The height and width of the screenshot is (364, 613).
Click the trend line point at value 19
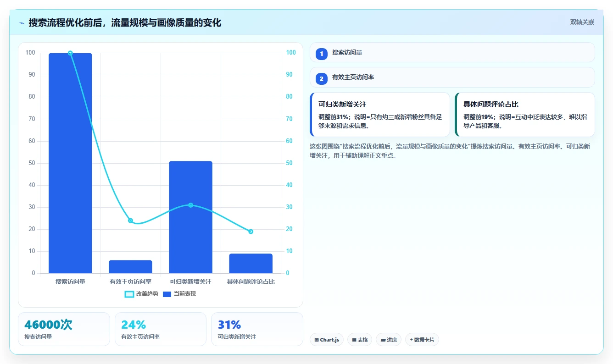pos(251,232)
